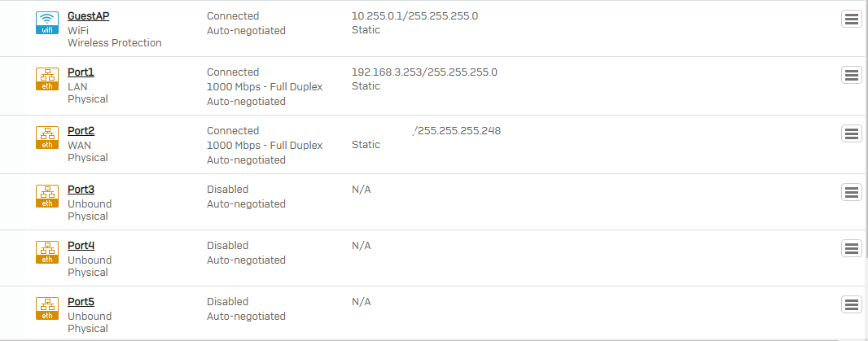Expand the Port5 actions menu

852,304
